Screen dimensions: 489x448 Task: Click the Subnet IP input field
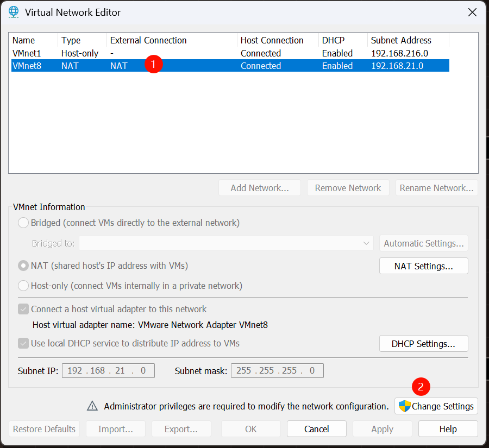108,370
